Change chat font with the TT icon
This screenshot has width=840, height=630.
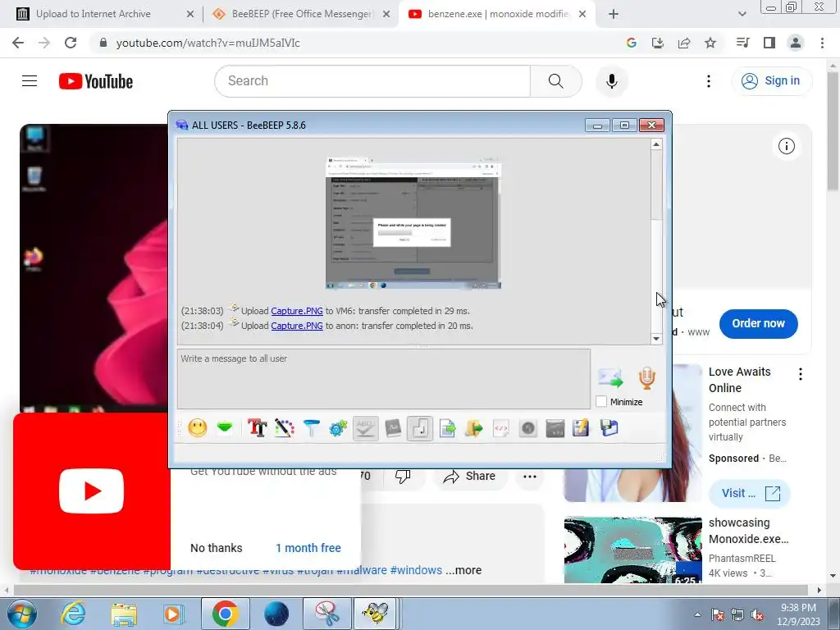coord(257,428)
